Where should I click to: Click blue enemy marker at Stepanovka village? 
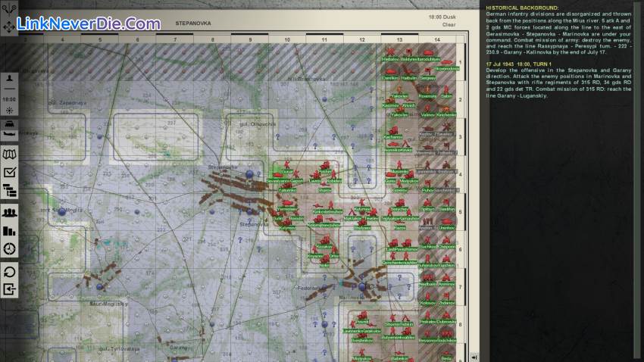click(x=249, y=174)
